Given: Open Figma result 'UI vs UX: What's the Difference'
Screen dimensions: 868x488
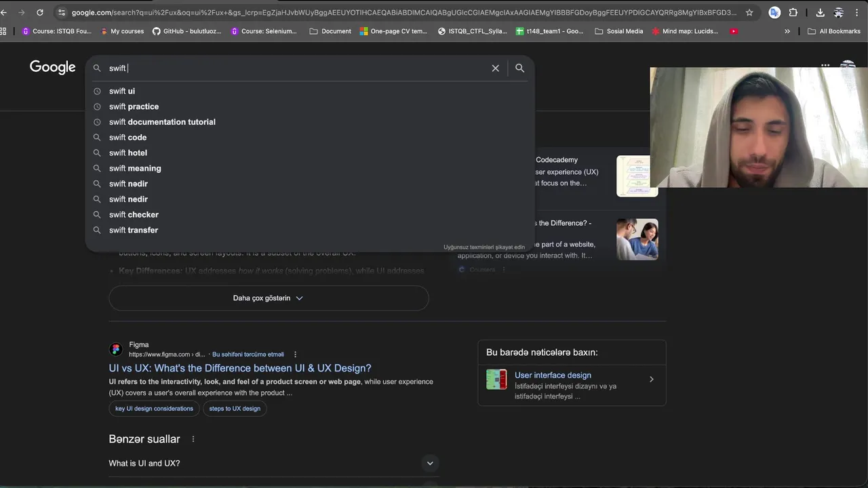Looking at the screenshot, I should [240, 368].
